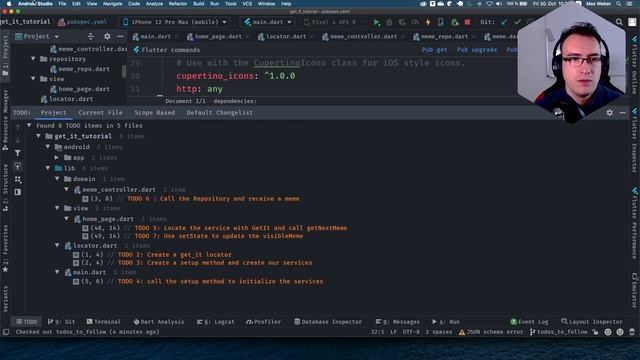Open the Refactor menu
This screenshot has height=360, width=640.
tap(178, 4)
